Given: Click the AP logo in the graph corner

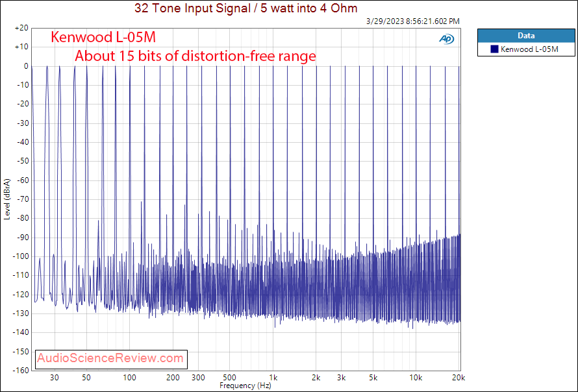Looking at the screenshot, I should pos(446,39).
